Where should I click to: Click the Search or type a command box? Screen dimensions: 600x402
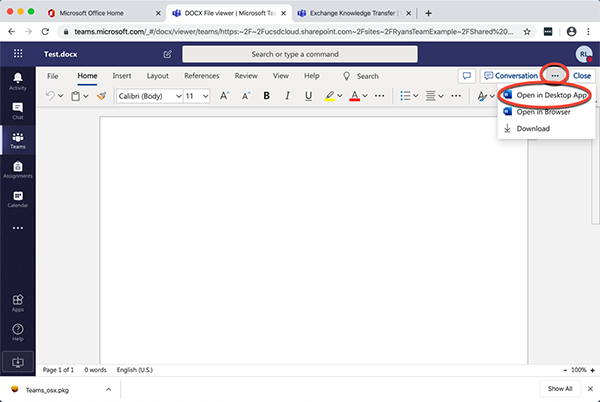[x=300, y=54]
